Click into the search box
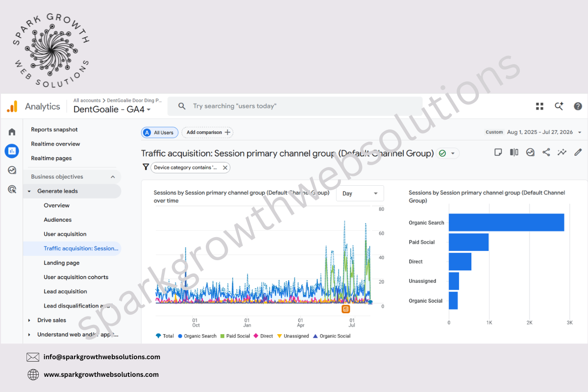Viewport: 588px width, 392px height. (x=295, y=106)
